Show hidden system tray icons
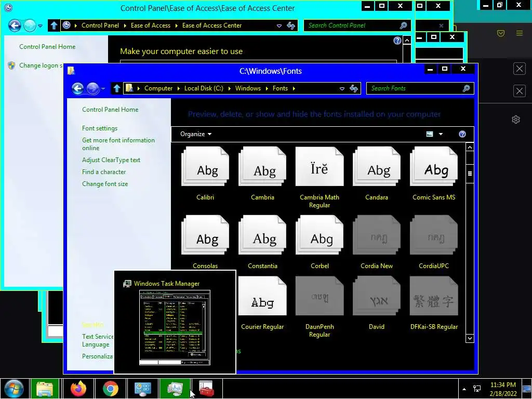The image size is (532, 399). coord(464,389)
